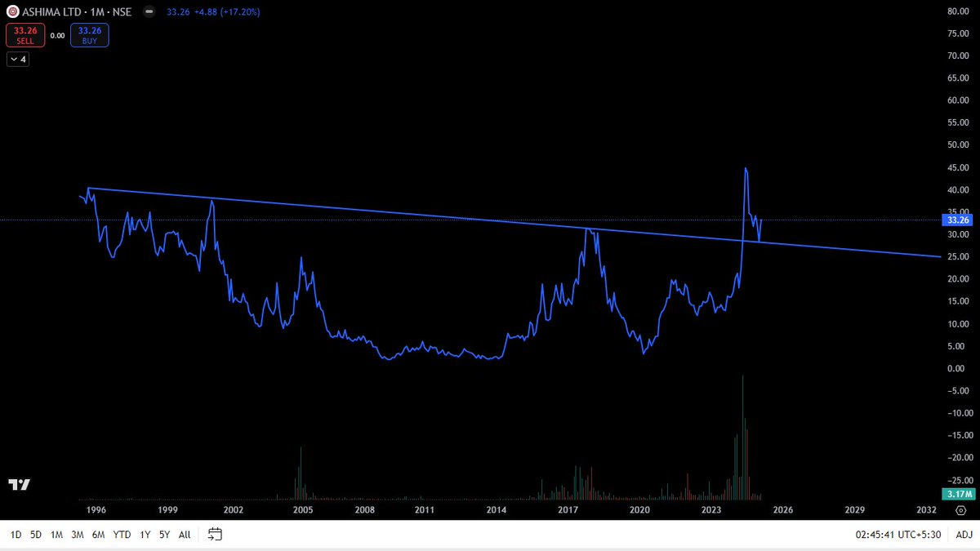Select the YTD time range
The height and width of the screenshot is (551, 980).
122,535
